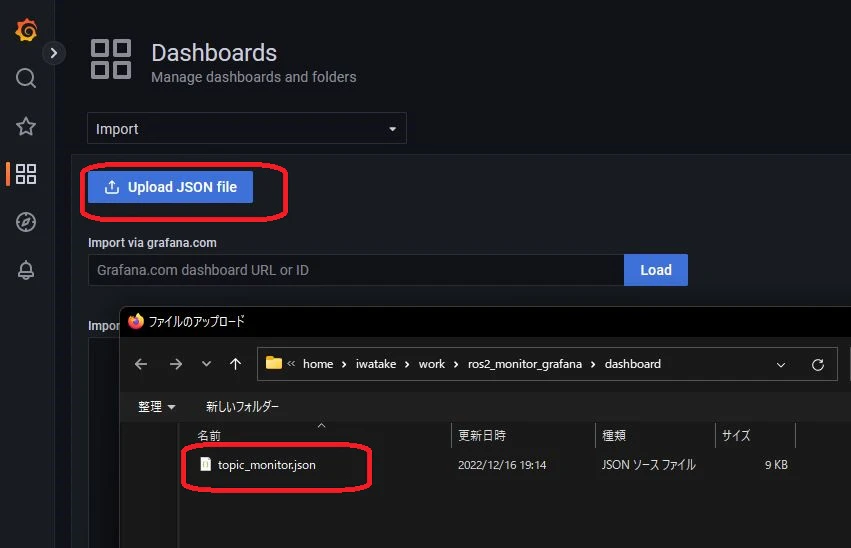
Task: Click Firefox icon in dialog title
Action: 136,321
